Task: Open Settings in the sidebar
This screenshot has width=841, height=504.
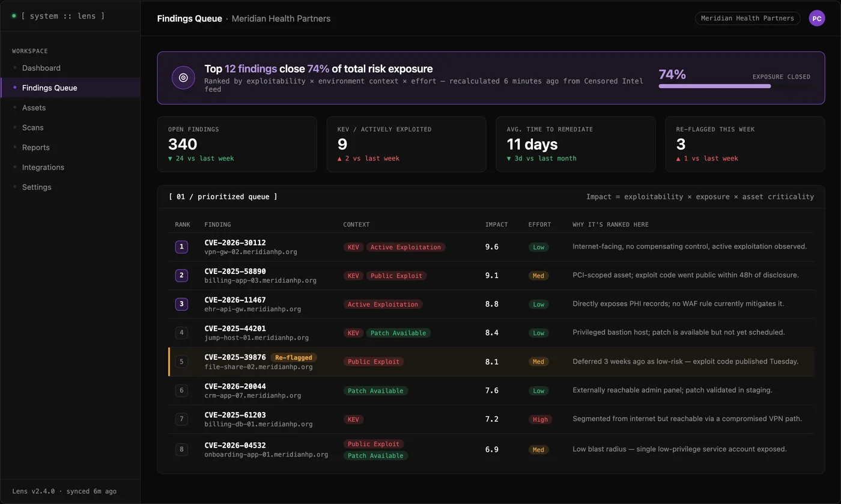Action: pos(70,187)
